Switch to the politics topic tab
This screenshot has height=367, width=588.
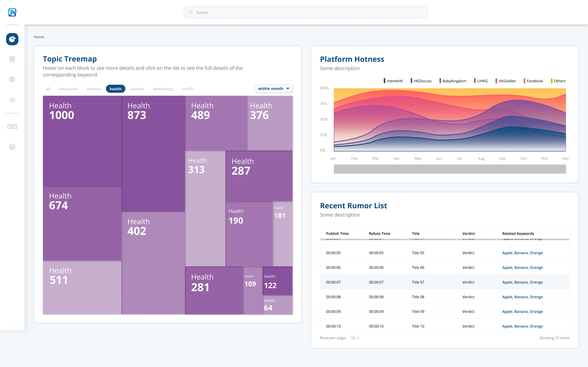(137, 89)
